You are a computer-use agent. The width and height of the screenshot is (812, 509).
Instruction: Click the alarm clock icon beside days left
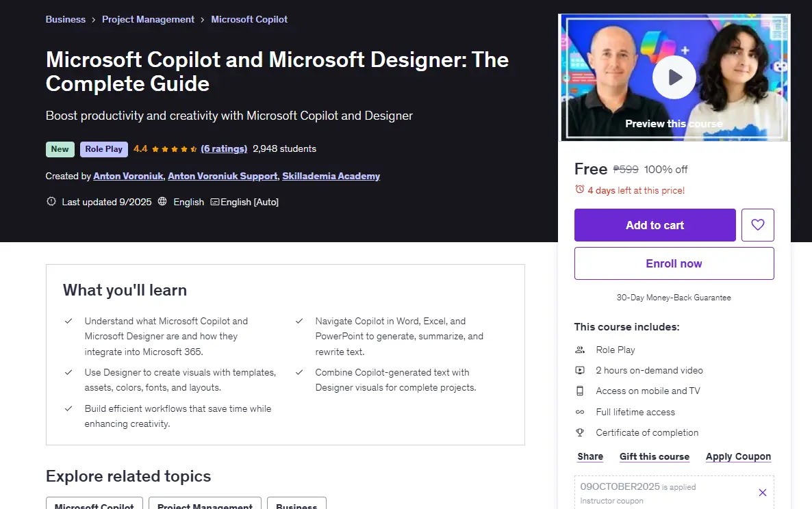tap(579, 190)
